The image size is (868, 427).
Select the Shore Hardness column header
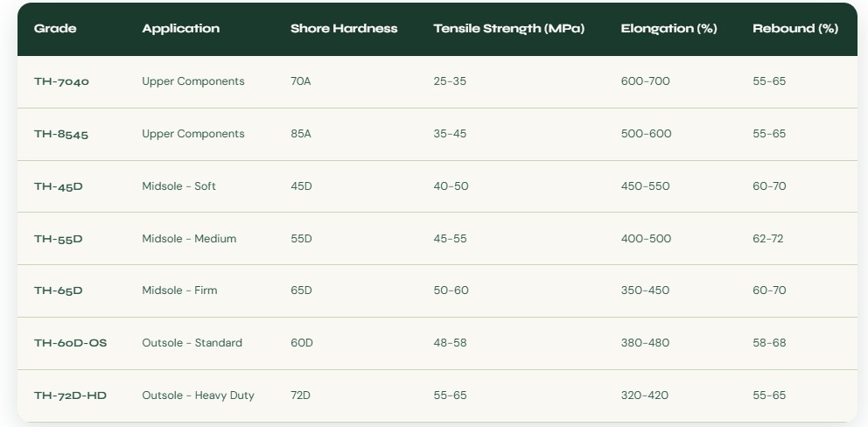(x=343, y=29)
